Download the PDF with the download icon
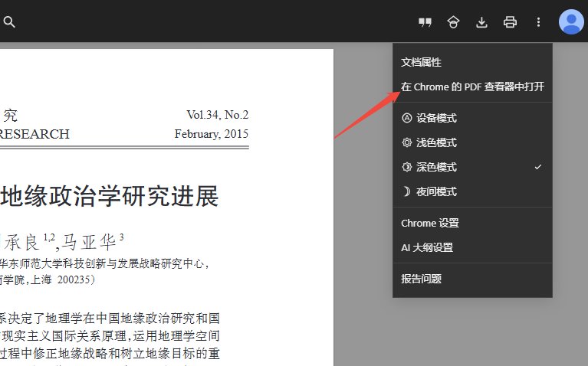 481,22
